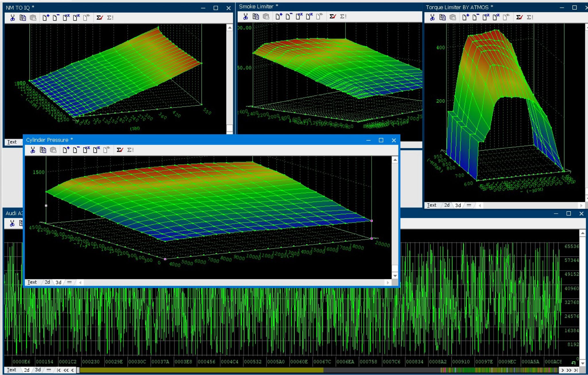Click sigma-check icon in NM TO IQ toolbar
588x375 pixels.
click(99, 18)
